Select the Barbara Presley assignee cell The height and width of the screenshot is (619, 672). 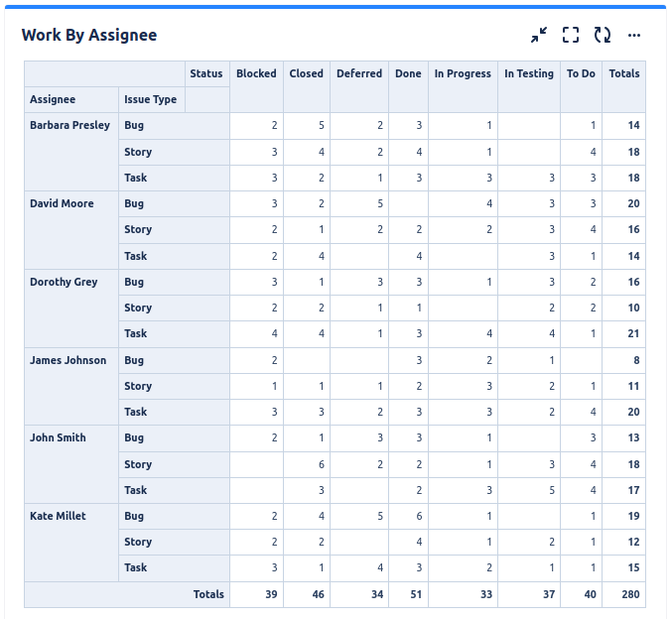(x=71, y=152)
